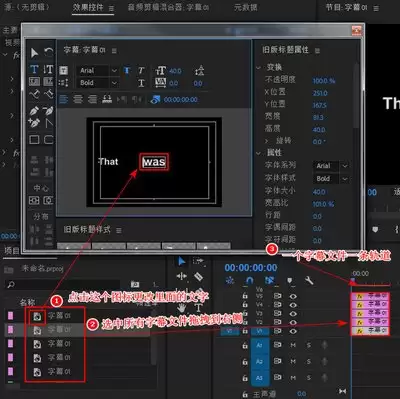Switch to the 元数据 tab
This screenshot has height=399, width=400.
(x=246, y=7)
